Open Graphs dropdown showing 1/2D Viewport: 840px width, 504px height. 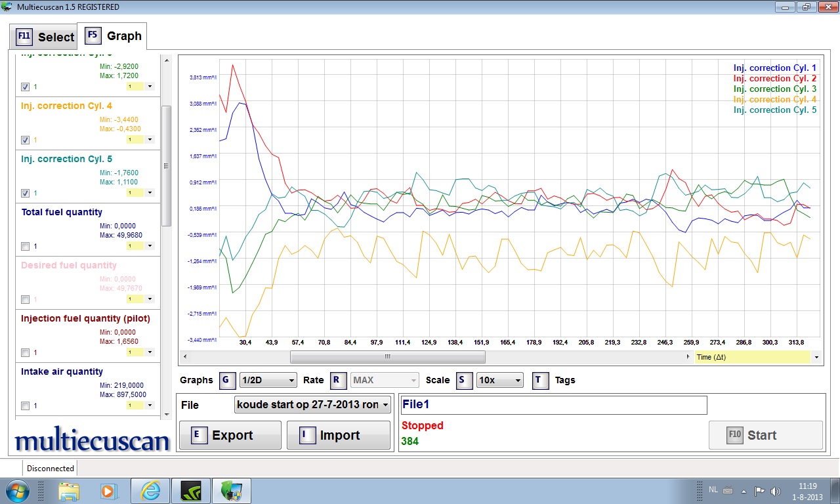(x=268, y=380)
